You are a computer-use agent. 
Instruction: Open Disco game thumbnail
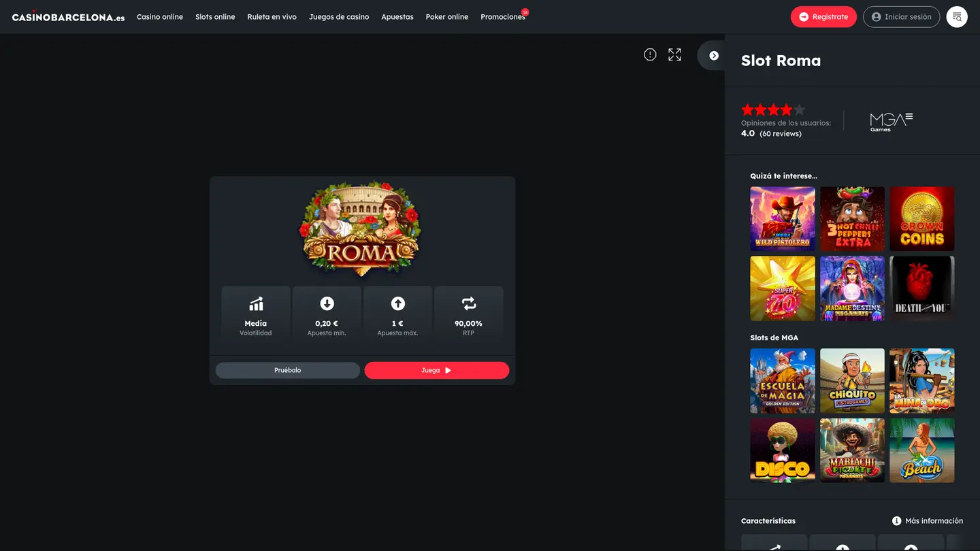pos(783,450)
